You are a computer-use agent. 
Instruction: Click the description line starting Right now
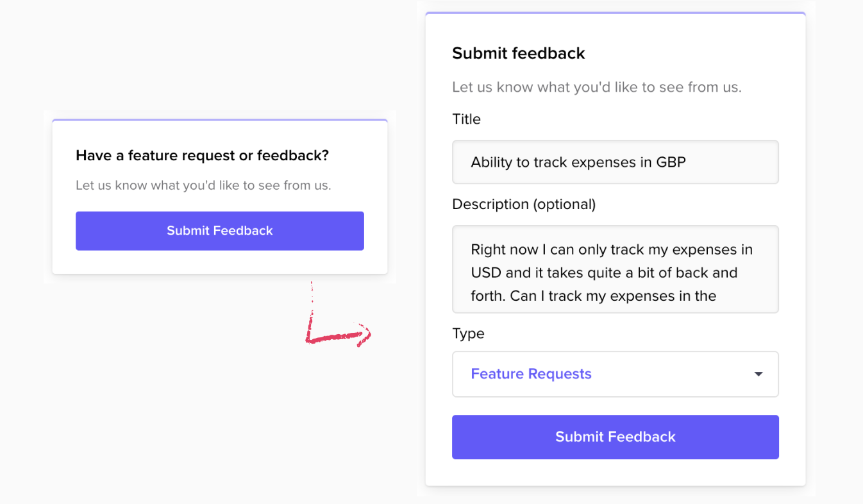[x=612, y=249]
